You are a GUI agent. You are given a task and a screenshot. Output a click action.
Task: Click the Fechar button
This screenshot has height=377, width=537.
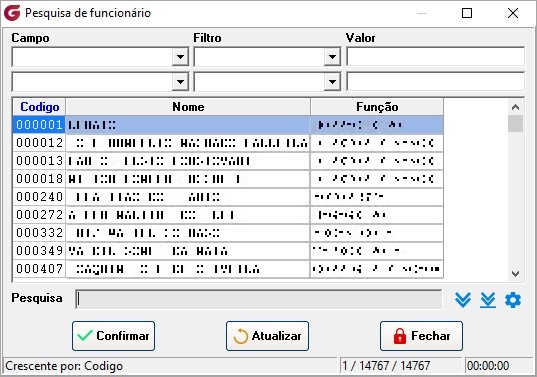click(x=421, y=336)
